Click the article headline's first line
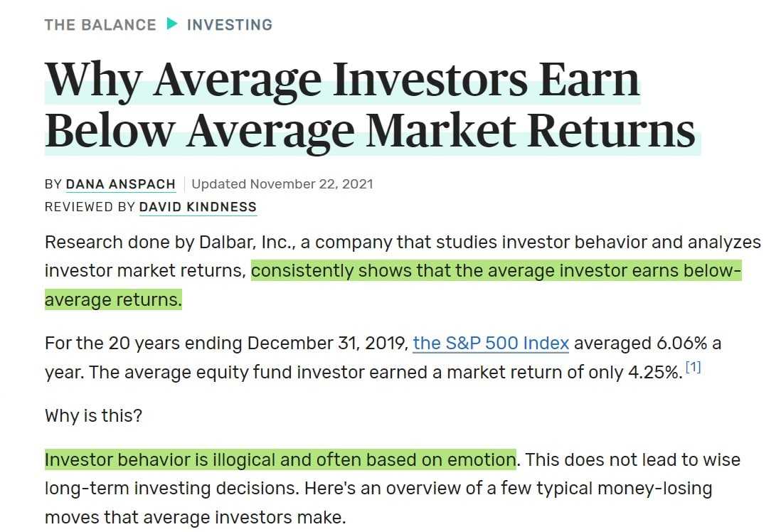Viewport: 781px width, 532px height. (342, 78)
